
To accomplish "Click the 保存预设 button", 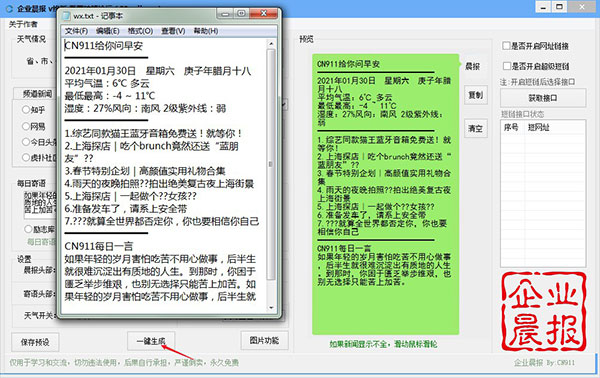I will [x=35, y=342].
